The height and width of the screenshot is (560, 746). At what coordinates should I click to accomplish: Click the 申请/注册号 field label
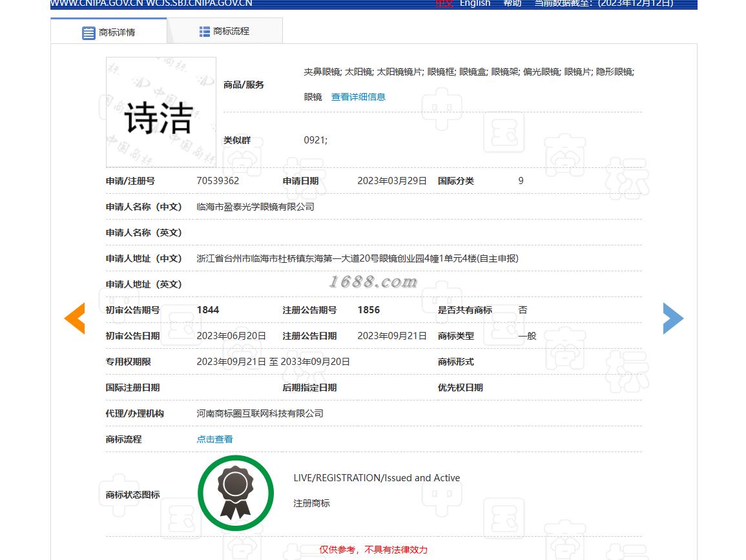pos(130,181)
